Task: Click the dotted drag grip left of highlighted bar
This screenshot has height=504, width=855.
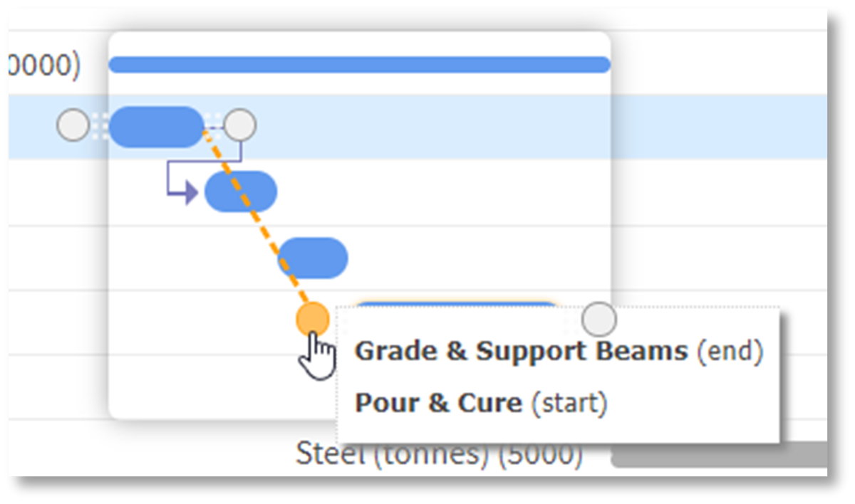Action: pyautogui.click(x=100, y=126)
